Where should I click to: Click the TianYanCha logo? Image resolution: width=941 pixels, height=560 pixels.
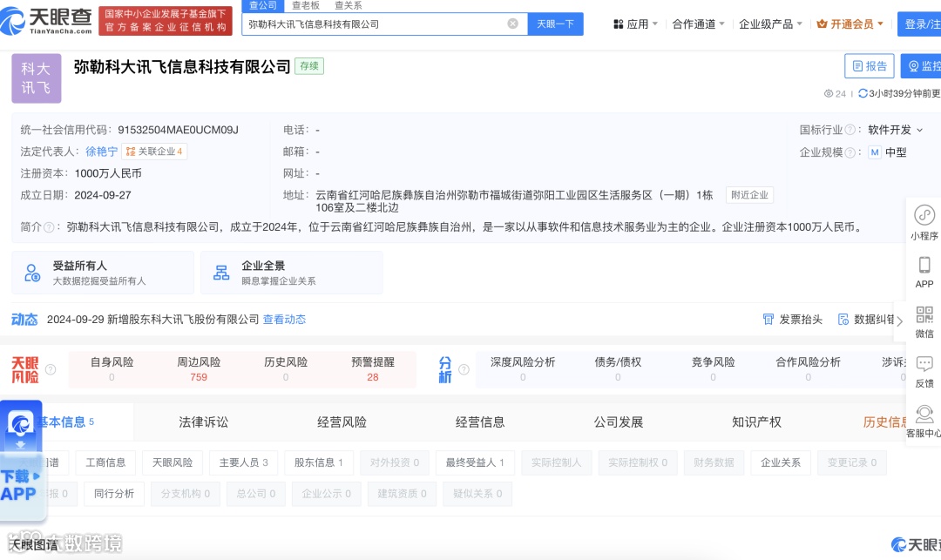tap(46, 21)
